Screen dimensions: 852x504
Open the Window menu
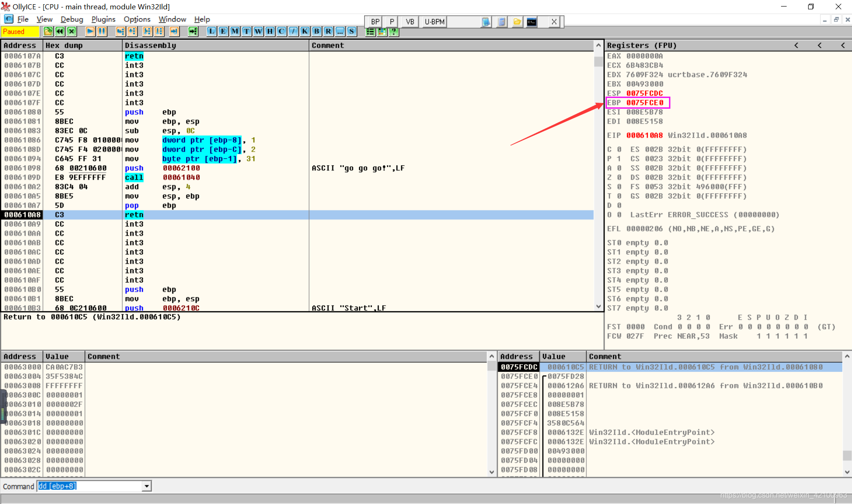pos(172,19)
